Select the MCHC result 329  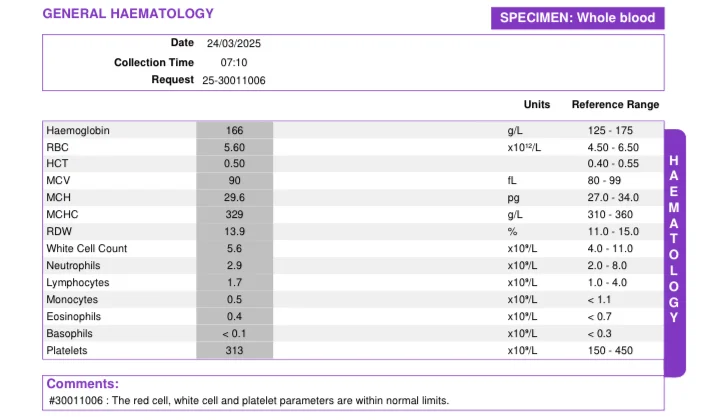click(x=234, y=215)
